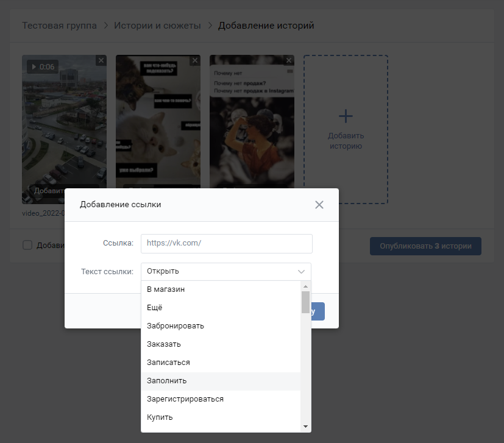
Task: Click the link URL input field
Action: [226, 243]
